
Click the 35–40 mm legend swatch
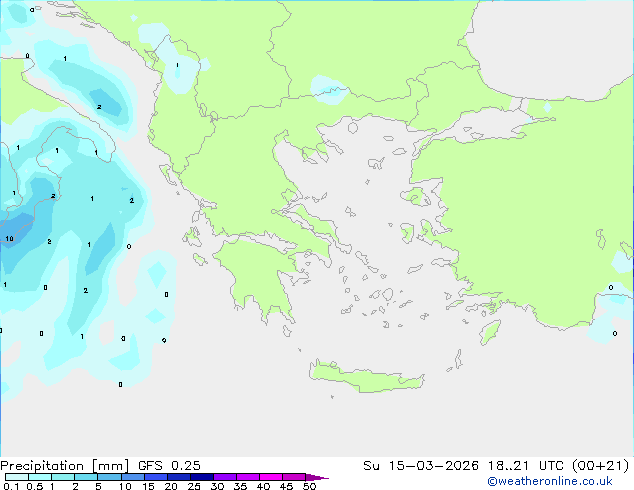coord(247,477)
